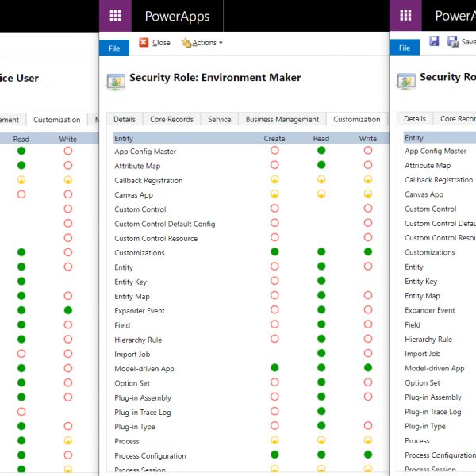The image size is (476, 476).
Task: Select Entity Map label in the rightmost window
Action: pos(422,296)
